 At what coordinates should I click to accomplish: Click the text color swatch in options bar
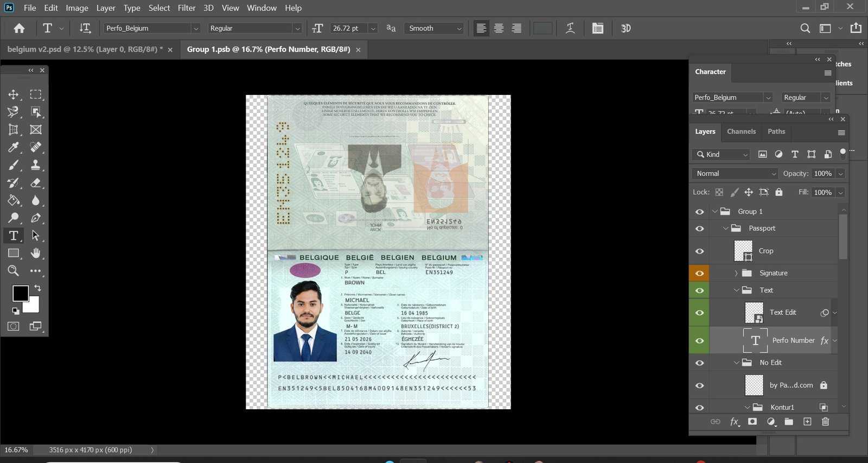[542, 28]
